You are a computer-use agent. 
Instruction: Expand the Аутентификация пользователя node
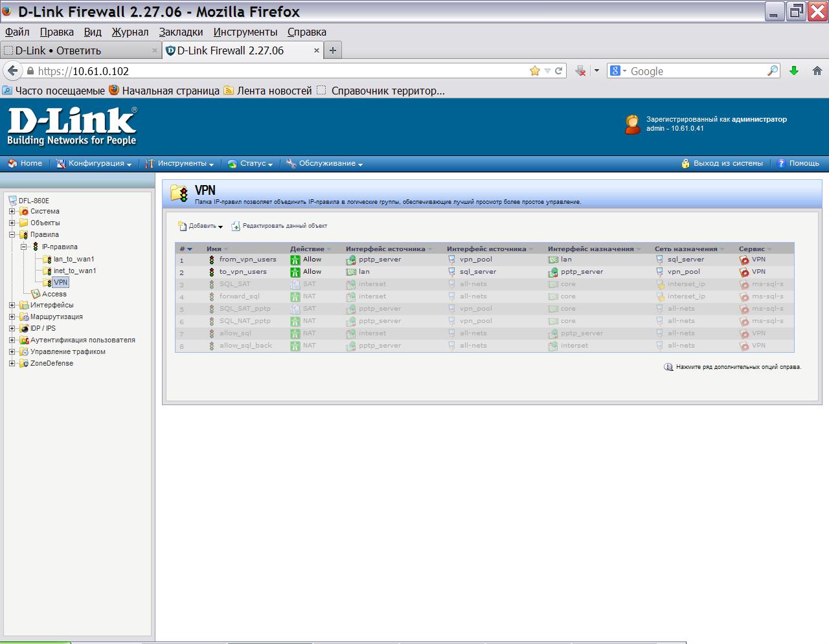pyautogui.click(x=12, y=340)
